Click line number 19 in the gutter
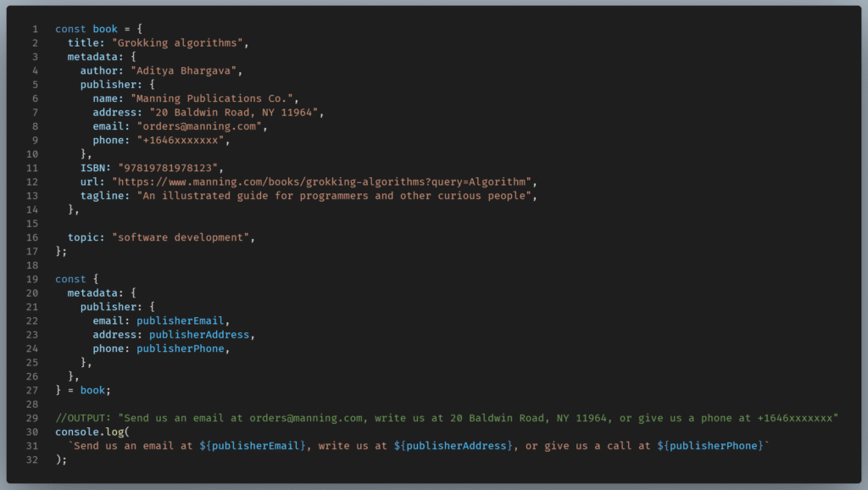Viewport: 868px width, 490px height. tap(32, 279)
